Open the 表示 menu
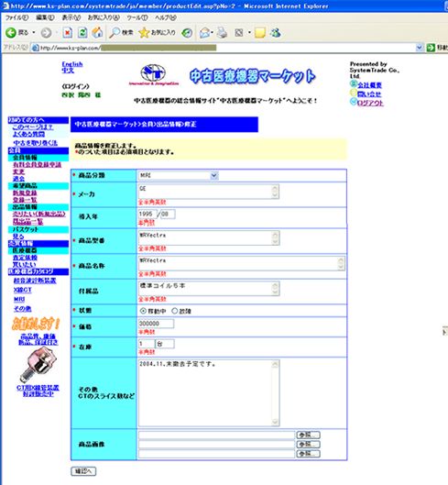Image resolution: width=448 pixels, height=485 pixels. pos(71,17)
